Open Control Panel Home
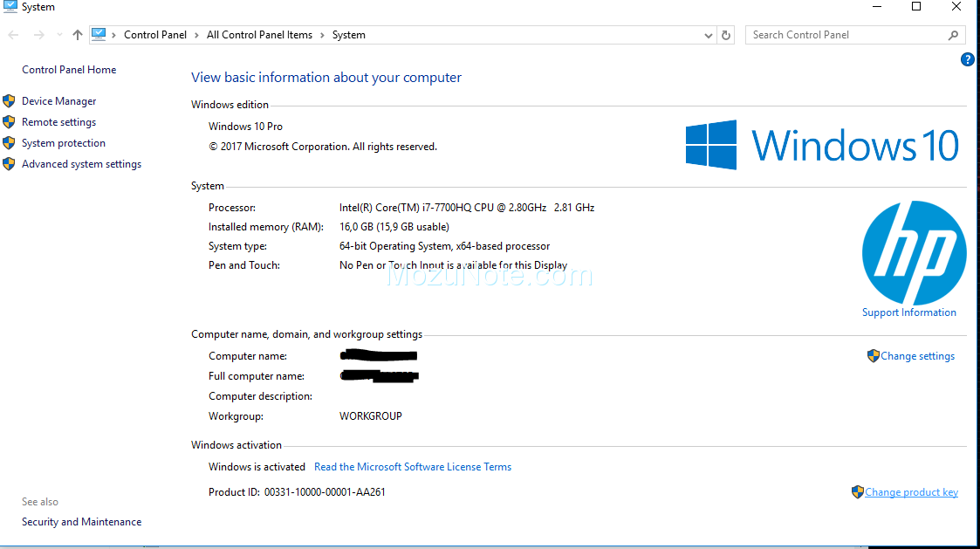The height and width of the screenshot is (549, 980). point(69,70)
